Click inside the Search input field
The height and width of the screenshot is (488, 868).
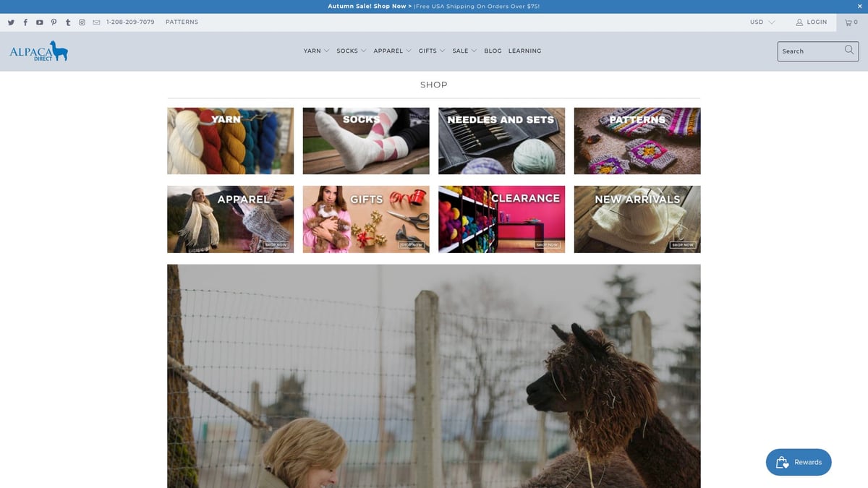810,51
